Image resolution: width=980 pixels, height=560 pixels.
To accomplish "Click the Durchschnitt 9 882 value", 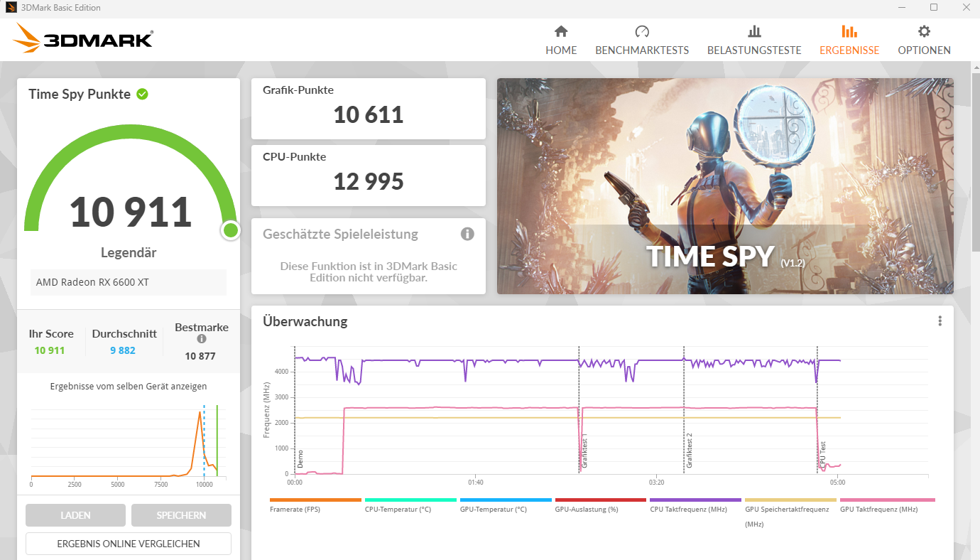I will [x=123, y=350].
